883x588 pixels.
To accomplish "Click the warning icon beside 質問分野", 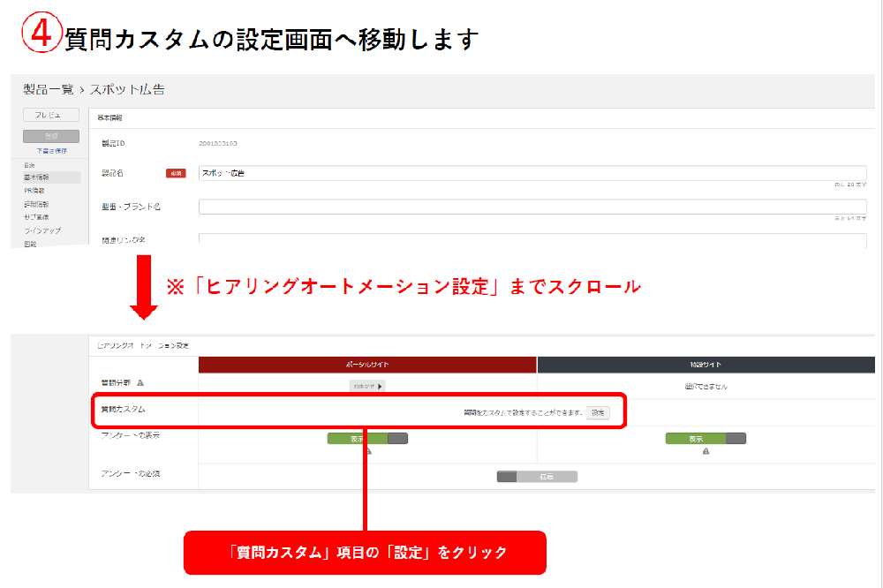I will (x=140, y=383).
